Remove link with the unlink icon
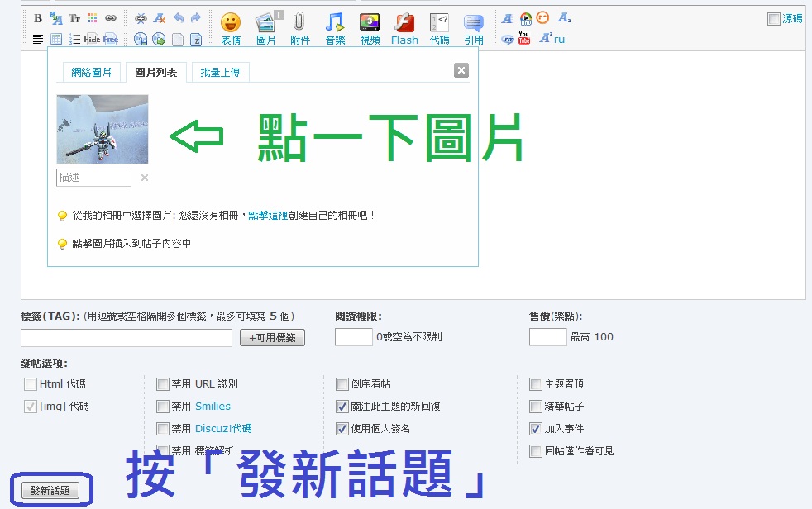This screenshot has height=509, width=812. (141, 19)
